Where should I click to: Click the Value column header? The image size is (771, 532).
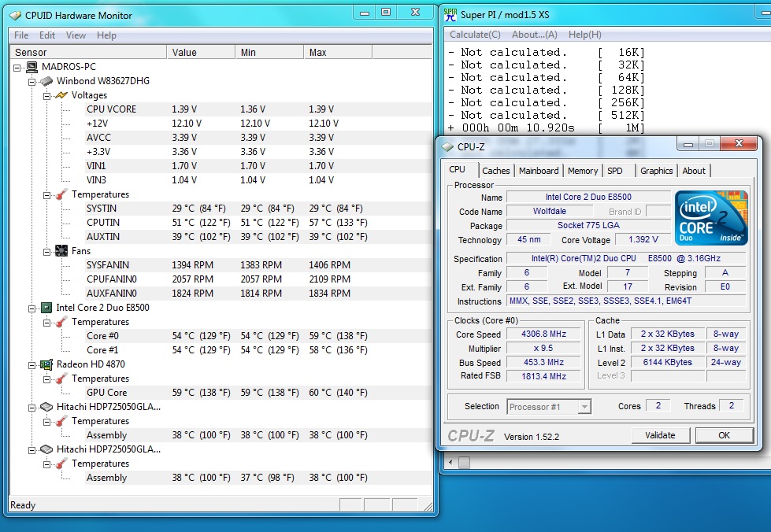201,52
